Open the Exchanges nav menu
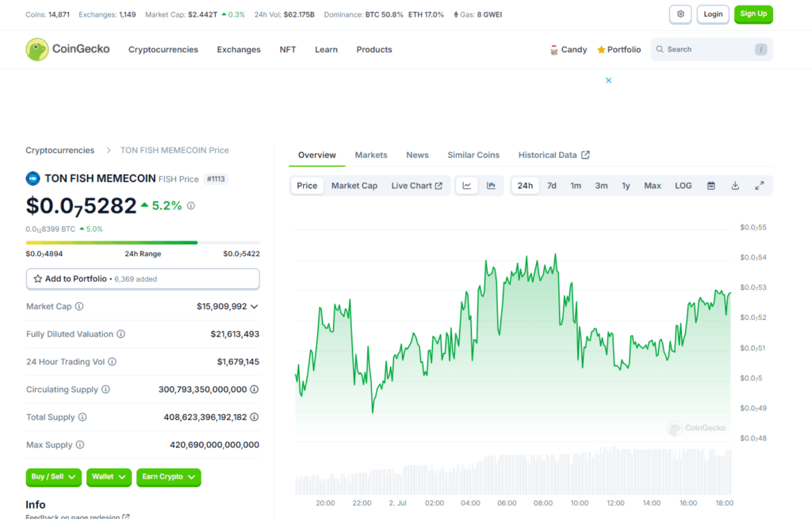812x519 pixels. point(239,50)
